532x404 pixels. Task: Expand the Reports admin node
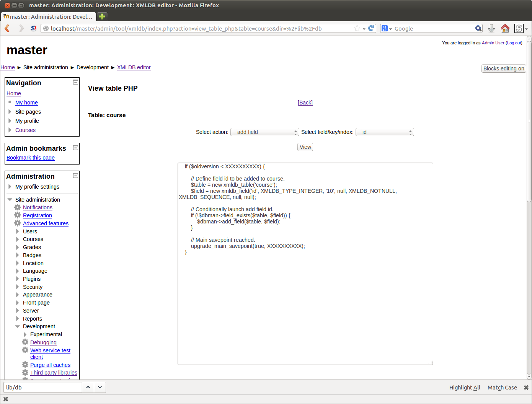pyautogui.click(x=17, y=319)
